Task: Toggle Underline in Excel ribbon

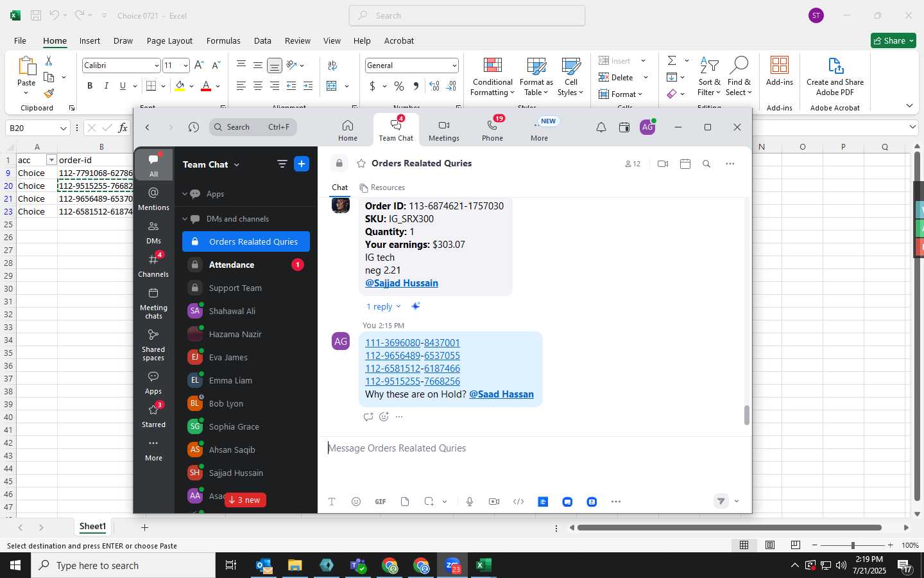Action: click(x=123, y=86)
